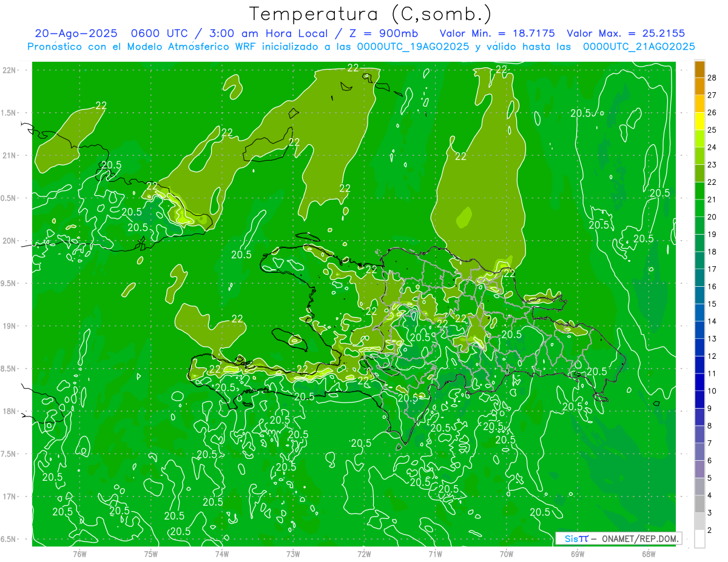728x562 pixels.
Task: Click the title "Temperatura (C,somb.)"
Action: coord(370,13)
